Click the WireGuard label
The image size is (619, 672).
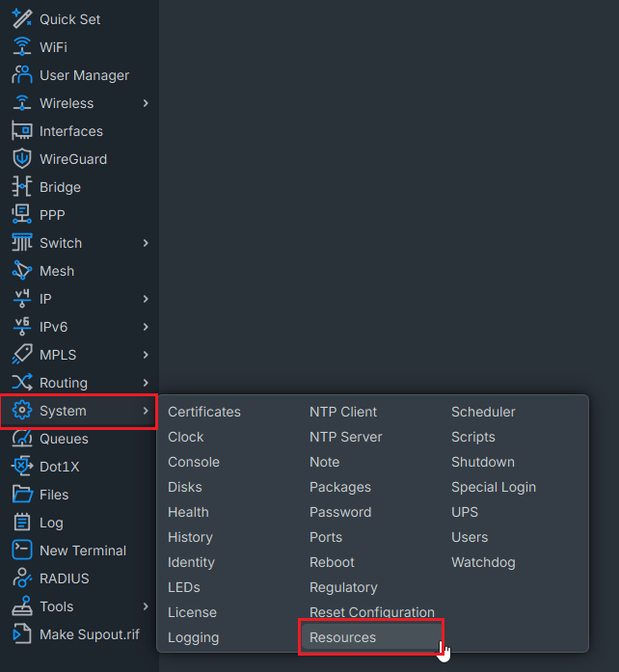tap(73, 159)
